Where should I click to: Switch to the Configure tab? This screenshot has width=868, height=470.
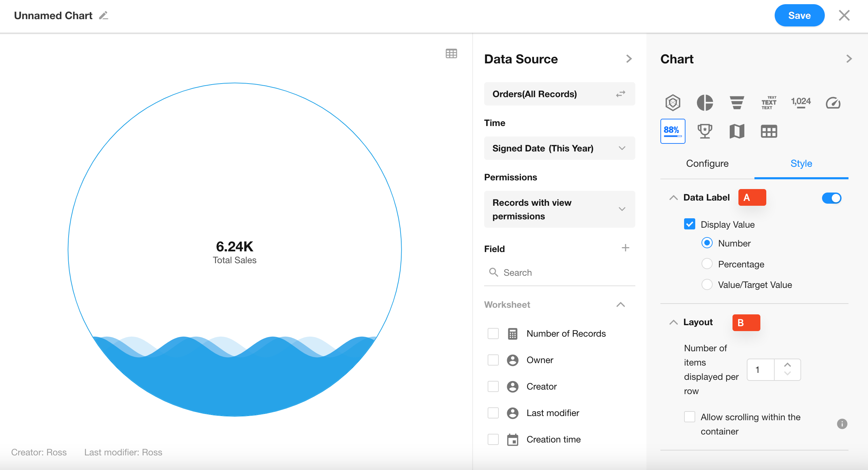[707, 164]
